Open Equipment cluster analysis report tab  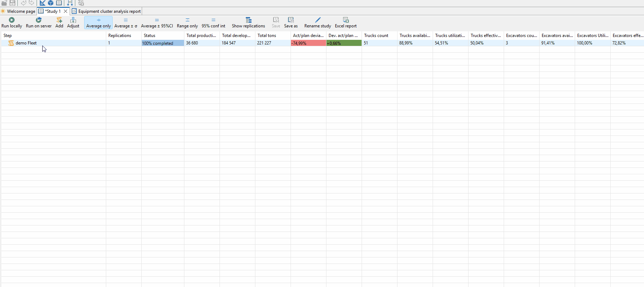(106, 11)
